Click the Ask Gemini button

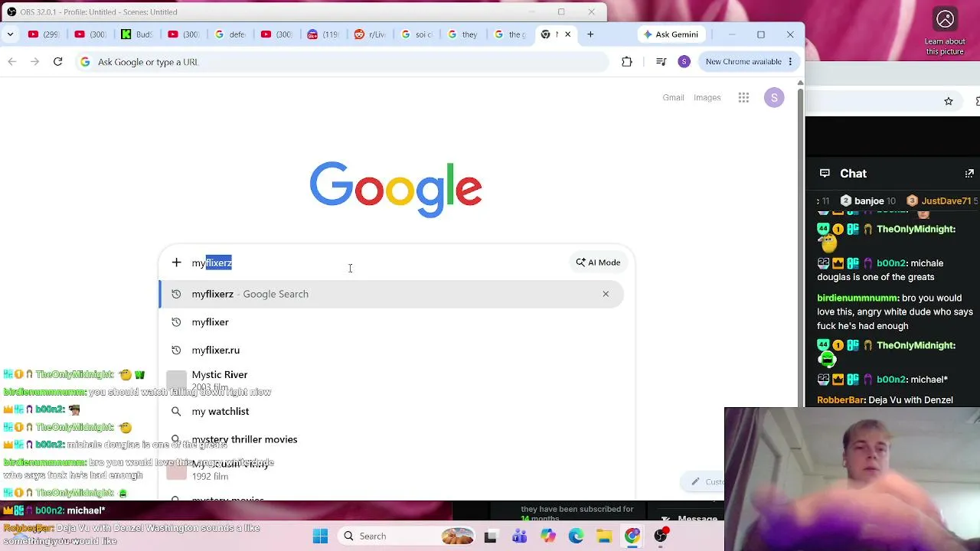pyautogui.click(x=671, y=34)
